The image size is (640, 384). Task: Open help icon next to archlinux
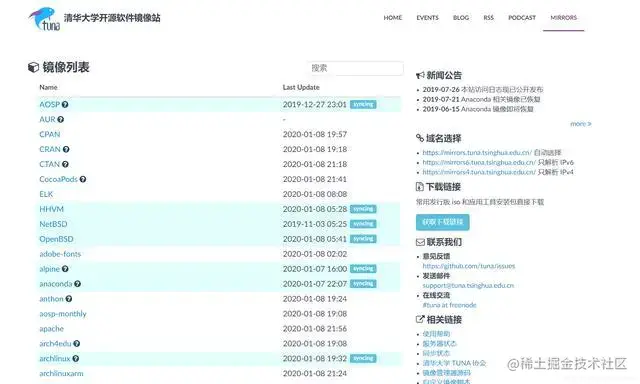[76, 358]
